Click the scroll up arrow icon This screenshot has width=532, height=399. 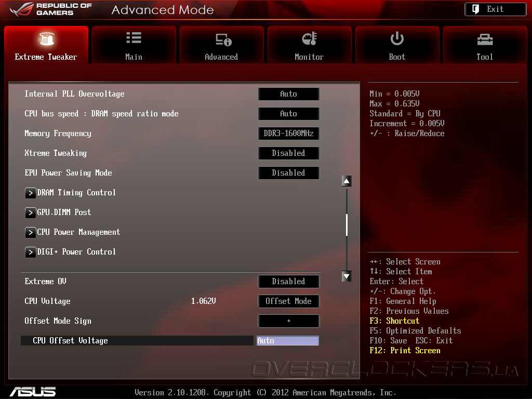click(x=347, y=181)
